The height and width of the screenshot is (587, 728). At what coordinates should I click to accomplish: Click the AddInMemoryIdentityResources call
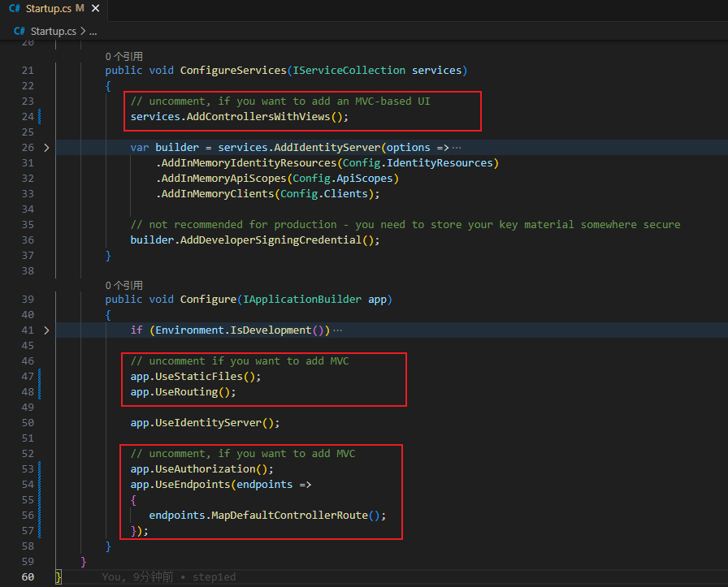coord(249,163)
